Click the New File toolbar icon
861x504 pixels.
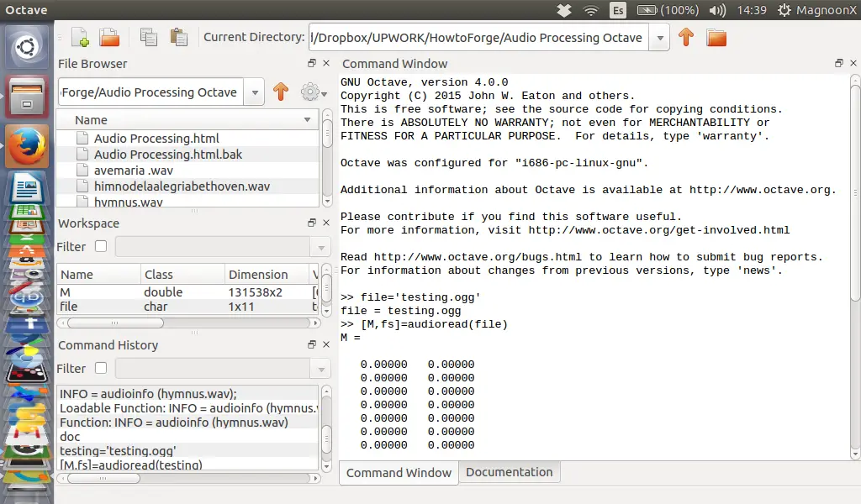point(80,37)
